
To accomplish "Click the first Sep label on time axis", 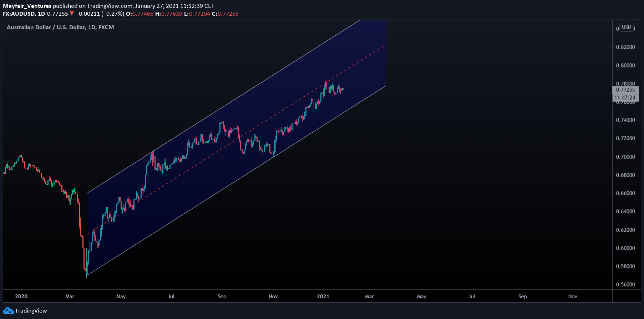I will coord(222,297).
